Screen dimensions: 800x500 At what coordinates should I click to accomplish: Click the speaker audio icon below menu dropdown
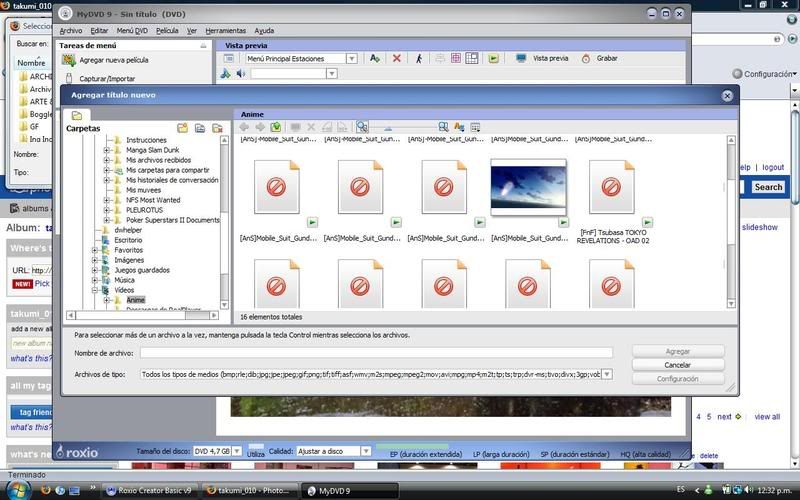241,74
